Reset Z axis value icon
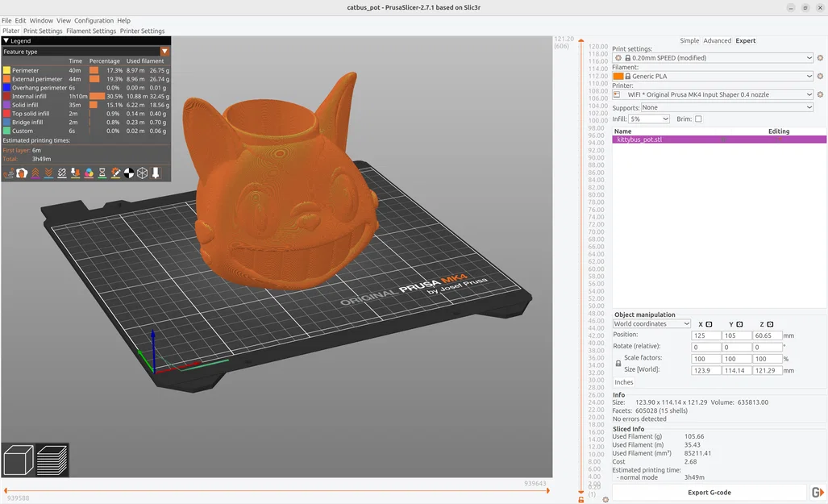Viewport: 828px width, 504px height. [x=770, y=324]
